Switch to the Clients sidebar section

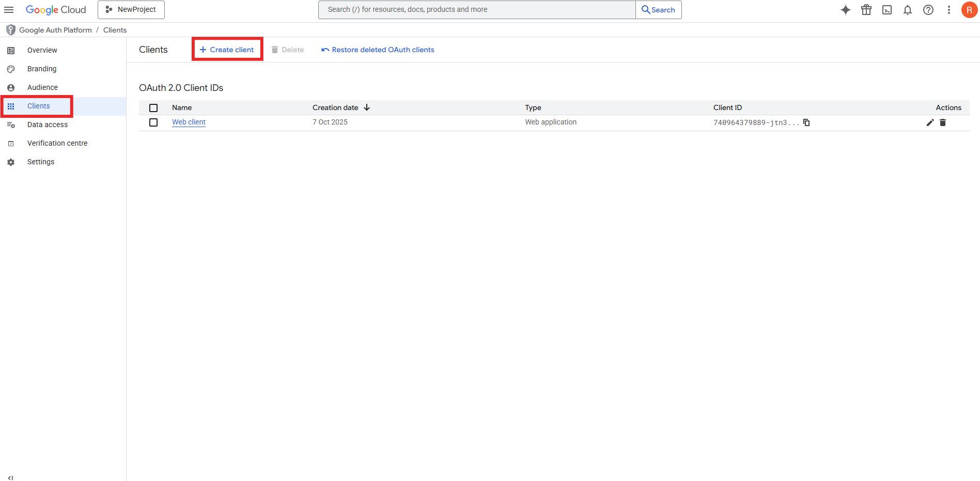tap(38, 106)
